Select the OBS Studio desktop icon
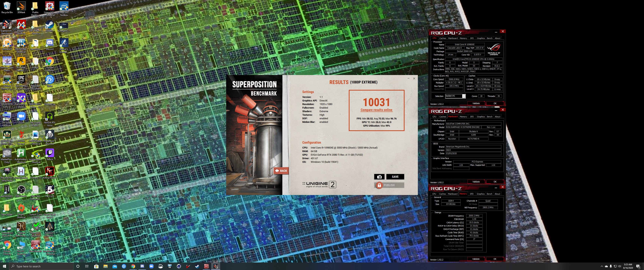 click(21, 191)
